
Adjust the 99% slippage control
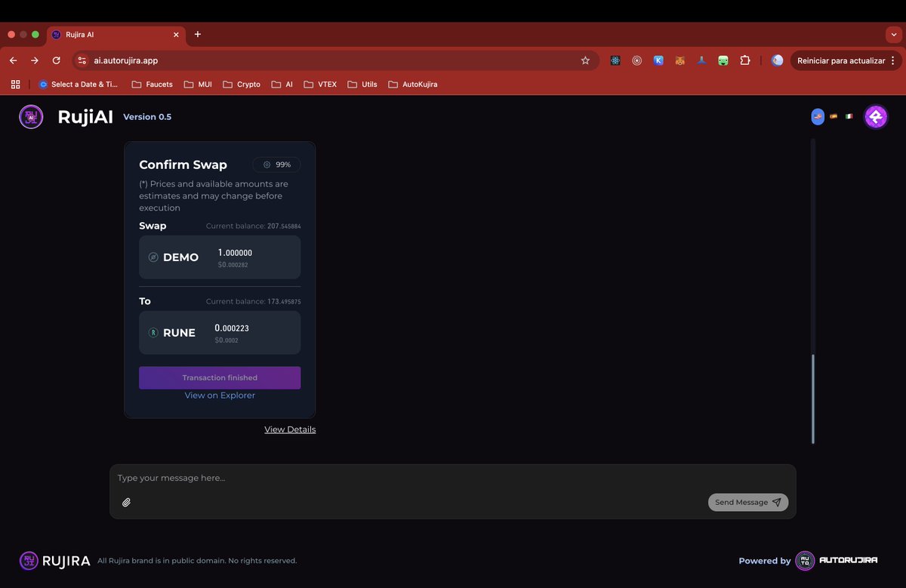(x=276, y=164)
